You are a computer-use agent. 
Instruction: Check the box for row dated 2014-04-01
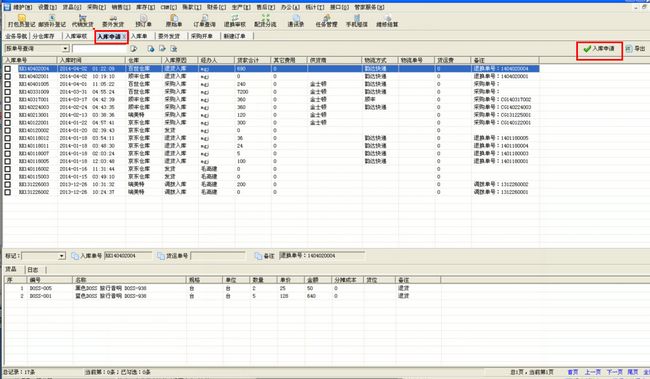click(7, 84)
